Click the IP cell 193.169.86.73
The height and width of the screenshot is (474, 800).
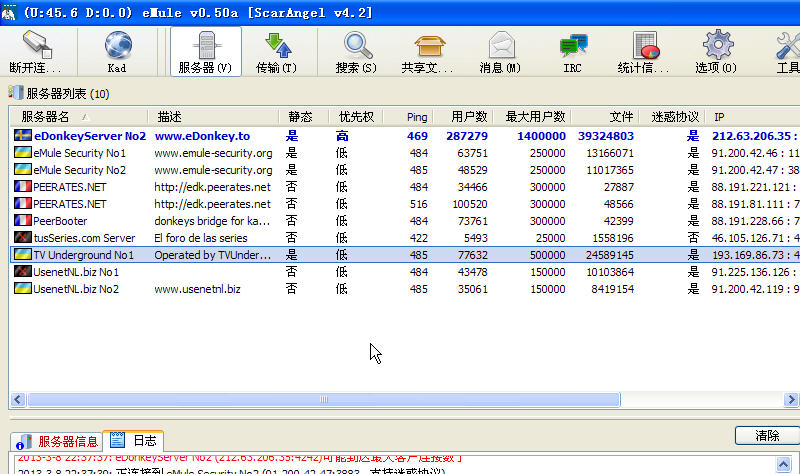(x=755, y=255)
